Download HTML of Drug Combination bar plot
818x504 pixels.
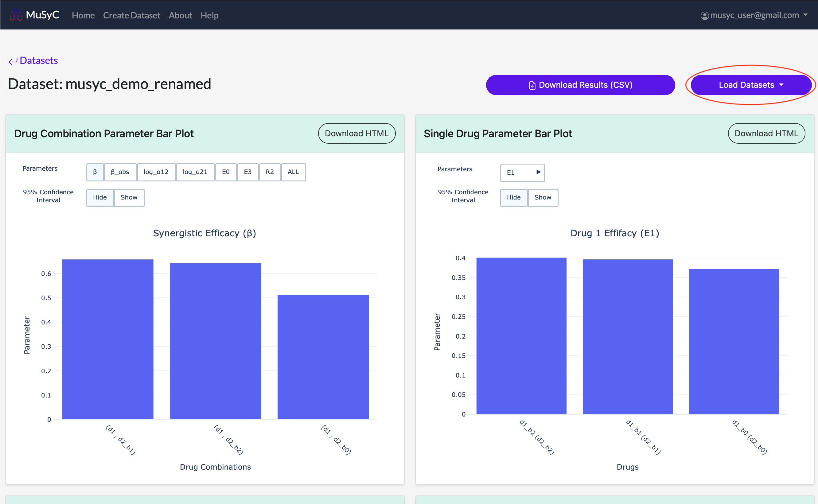point(356,133)
